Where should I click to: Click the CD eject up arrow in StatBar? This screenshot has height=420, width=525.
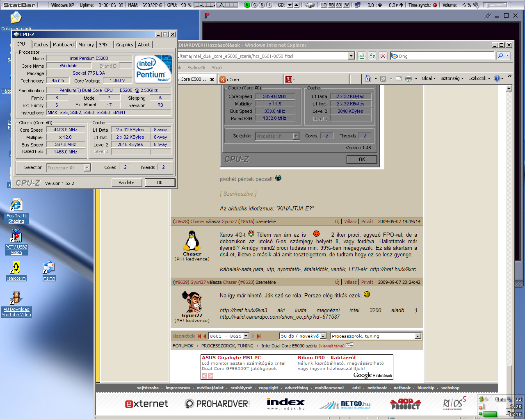(296, 5)
